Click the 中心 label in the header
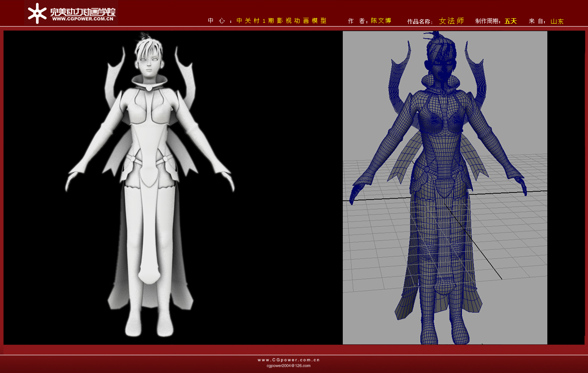Screen dimensions: 588x373 click(x=217, y=21)
